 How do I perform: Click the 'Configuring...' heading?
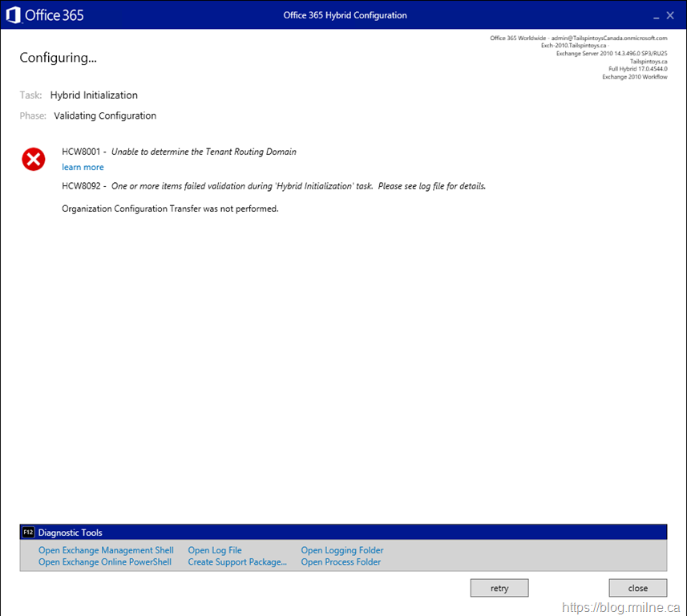(58, 58)
